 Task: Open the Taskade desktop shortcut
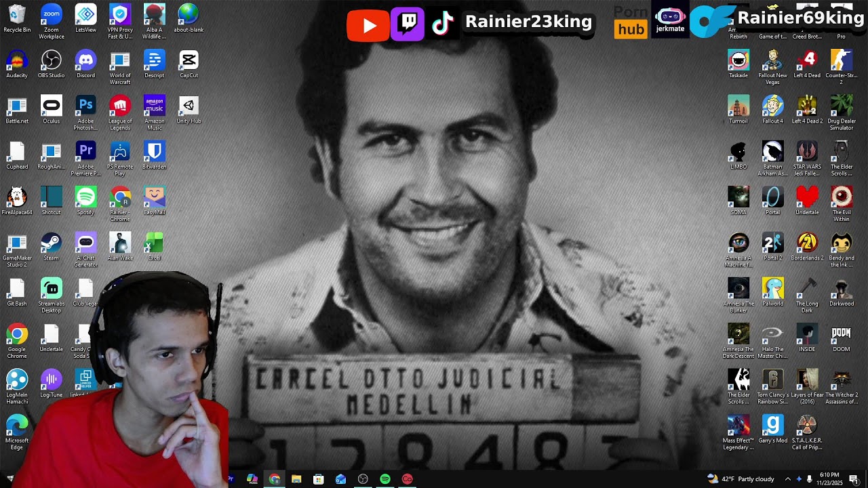point(738,64)
